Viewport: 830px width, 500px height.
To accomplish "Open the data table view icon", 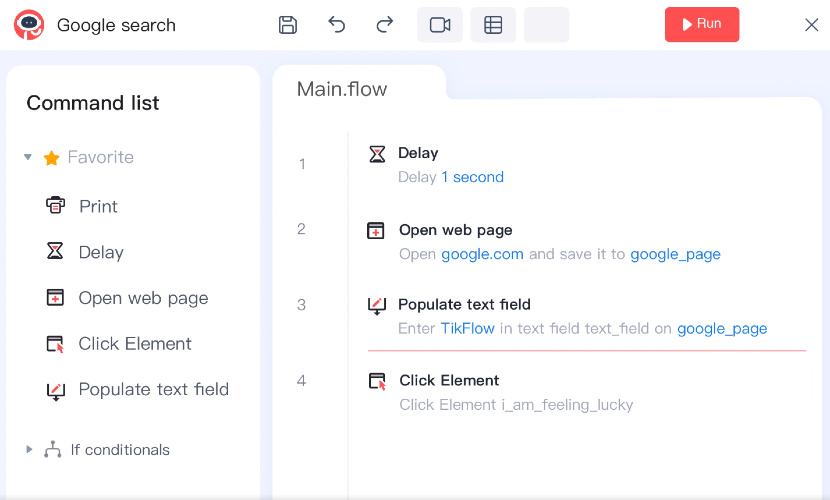I will 493,24.
